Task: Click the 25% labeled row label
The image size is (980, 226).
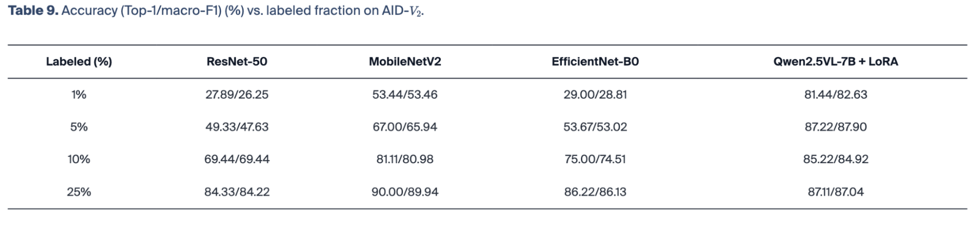Action: pyautogui.click(x=79, y=192)
